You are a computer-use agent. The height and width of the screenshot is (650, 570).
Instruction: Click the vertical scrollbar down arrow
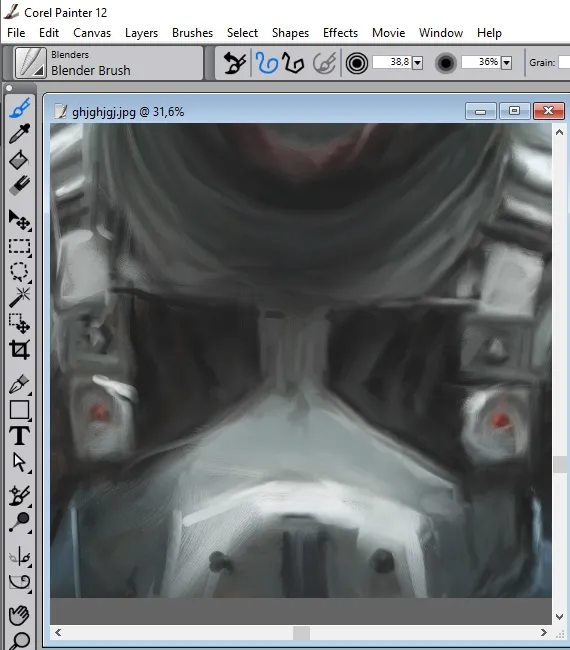(559, 616)
